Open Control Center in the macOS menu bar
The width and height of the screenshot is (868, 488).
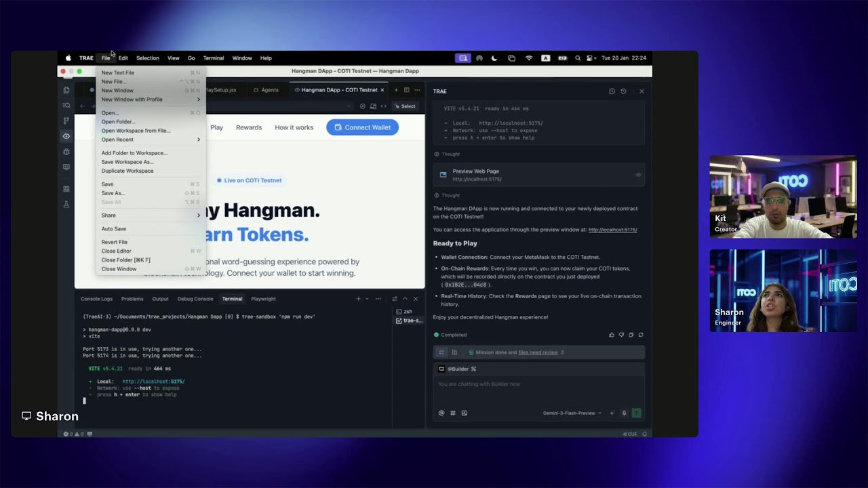click(x=591, y=58)
